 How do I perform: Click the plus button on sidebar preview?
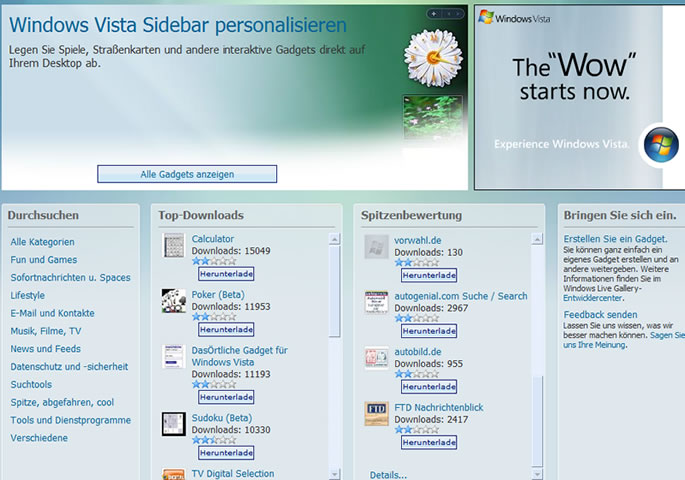[x=434, y=14]
